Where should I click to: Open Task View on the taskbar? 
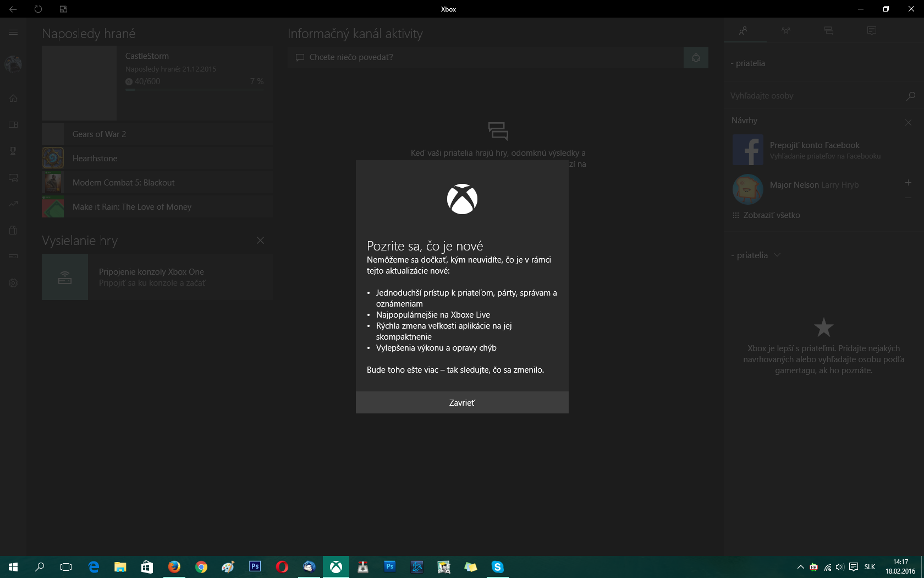tap(66, 567)
